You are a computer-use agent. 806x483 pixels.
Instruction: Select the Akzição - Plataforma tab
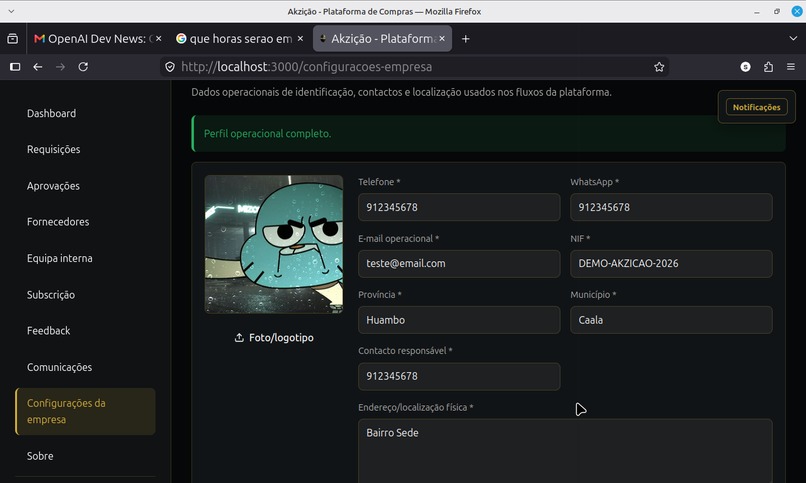pyautogui.click(x=382, y=39)
